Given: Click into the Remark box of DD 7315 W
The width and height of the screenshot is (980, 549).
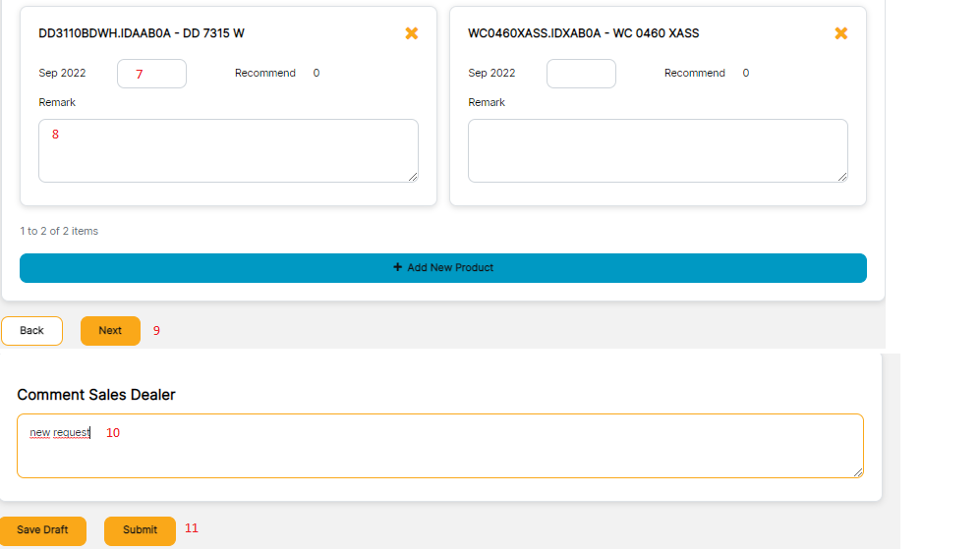Looking at the screenshot, I should 228,150.
